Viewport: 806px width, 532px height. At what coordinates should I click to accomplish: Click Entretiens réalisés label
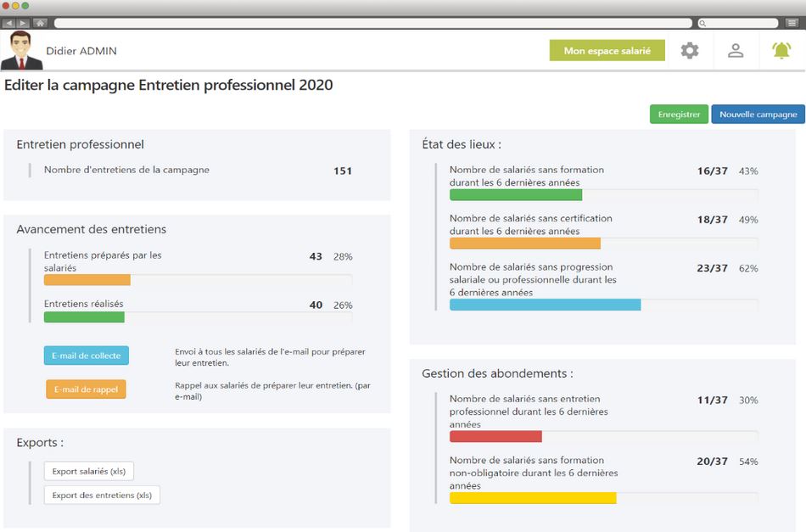(x=84, y=304)
